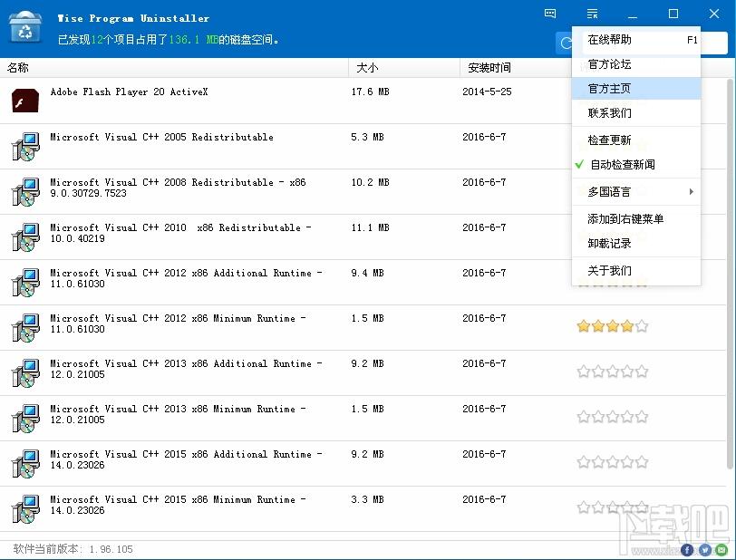
Task: Select the Visual C++ 2012 Minimum Runtime icon
Action: pyautogui.click(x=25, y=327)
